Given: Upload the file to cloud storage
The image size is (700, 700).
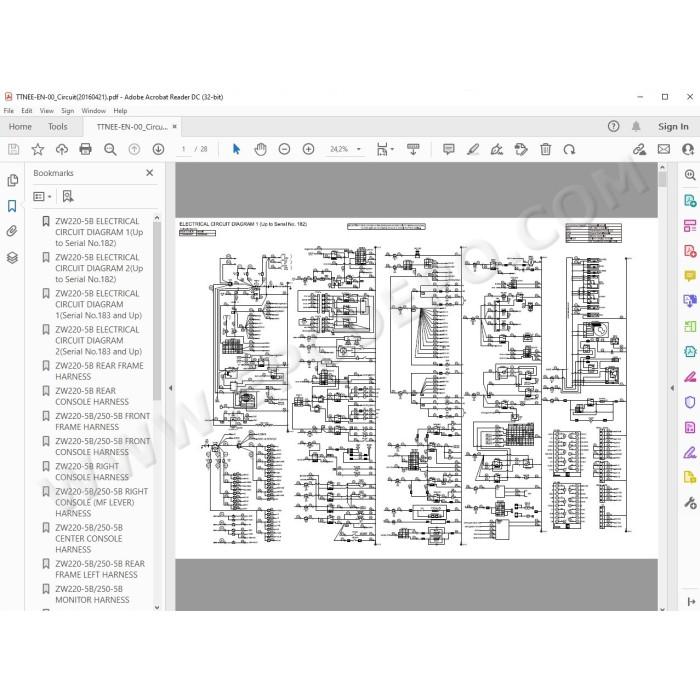Looking at the screenshot, I should [62, 149].
